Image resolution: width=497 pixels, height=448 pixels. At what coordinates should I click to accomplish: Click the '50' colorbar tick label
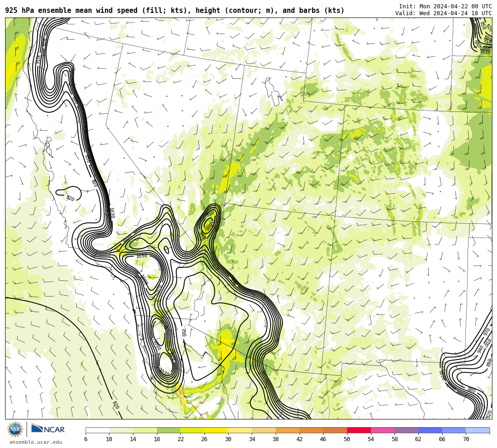(347, 439)
